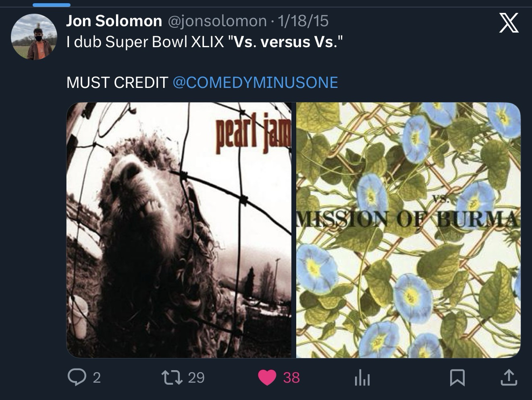
Task: Open the @jonsolomon handle
Action: tap(217, 21)
